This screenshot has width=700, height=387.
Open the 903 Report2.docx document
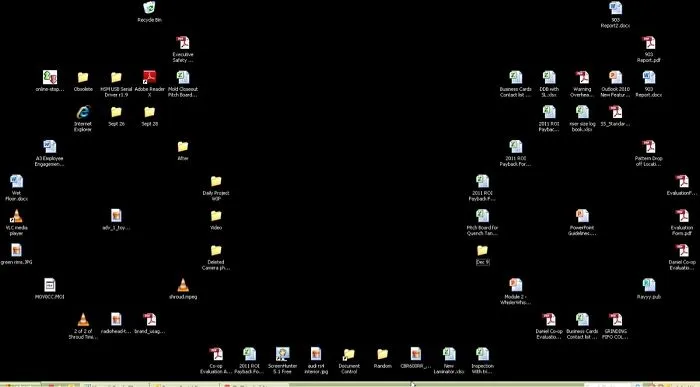click(x=616, y=8)
